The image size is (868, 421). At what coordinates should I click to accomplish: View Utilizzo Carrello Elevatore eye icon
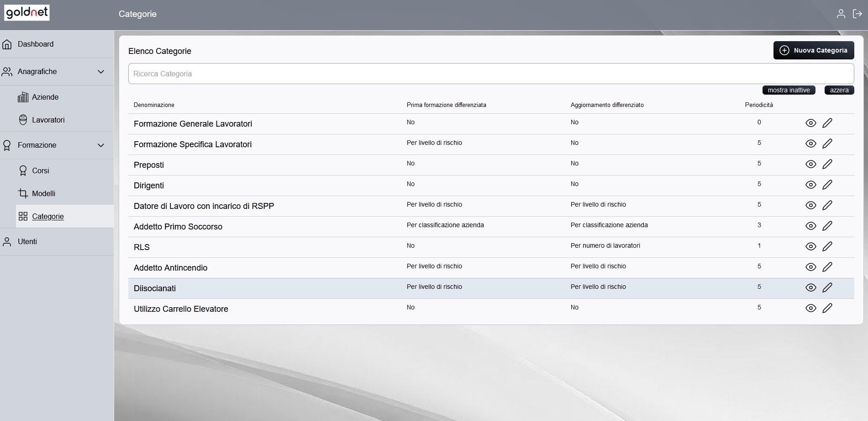(x=811, y=308)
